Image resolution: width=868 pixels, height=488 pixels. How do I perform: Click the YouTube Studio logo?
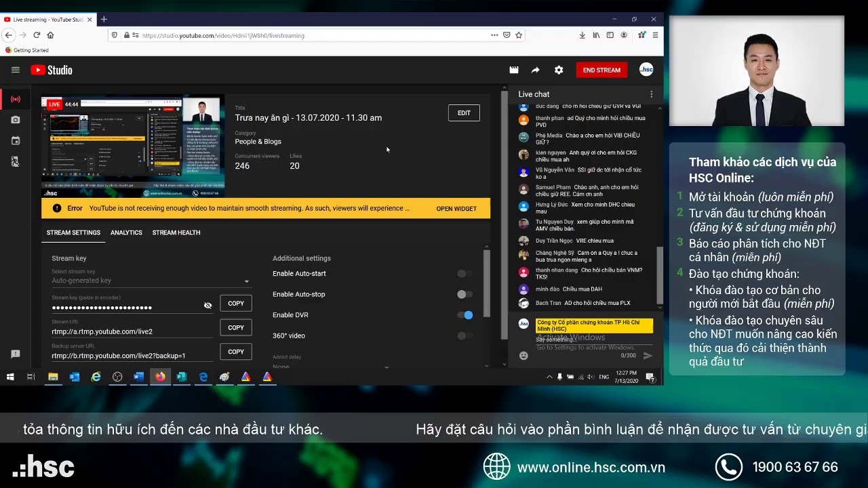(52, 70)
